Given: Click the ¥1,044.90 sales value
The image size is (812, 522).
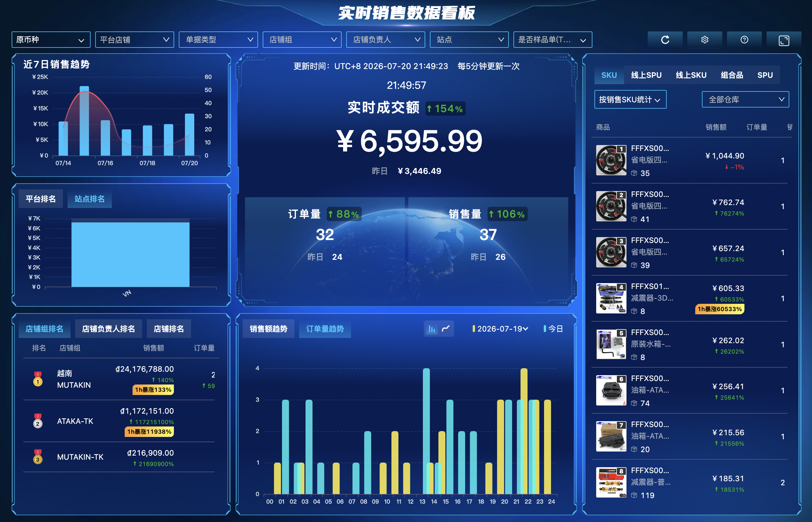Looking at the screenshot, I should pyautogui.click(x=725, y=156).
